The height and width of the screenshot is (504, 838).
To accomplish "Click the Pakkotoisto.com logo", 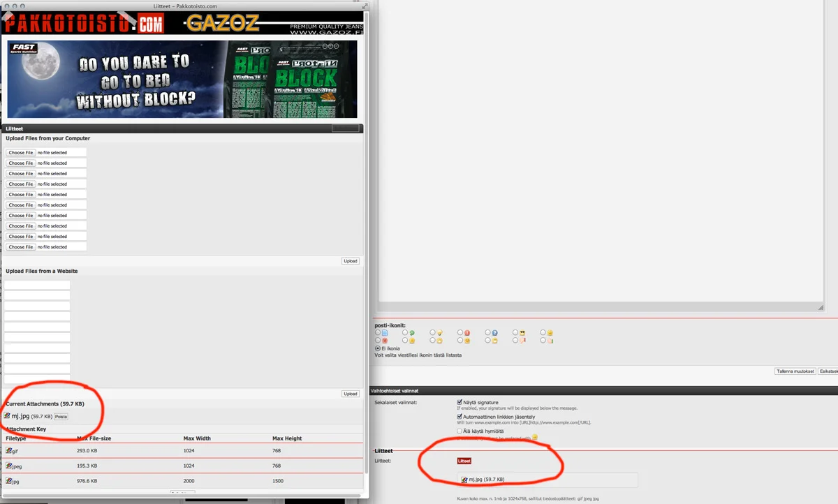I will 84,24.
